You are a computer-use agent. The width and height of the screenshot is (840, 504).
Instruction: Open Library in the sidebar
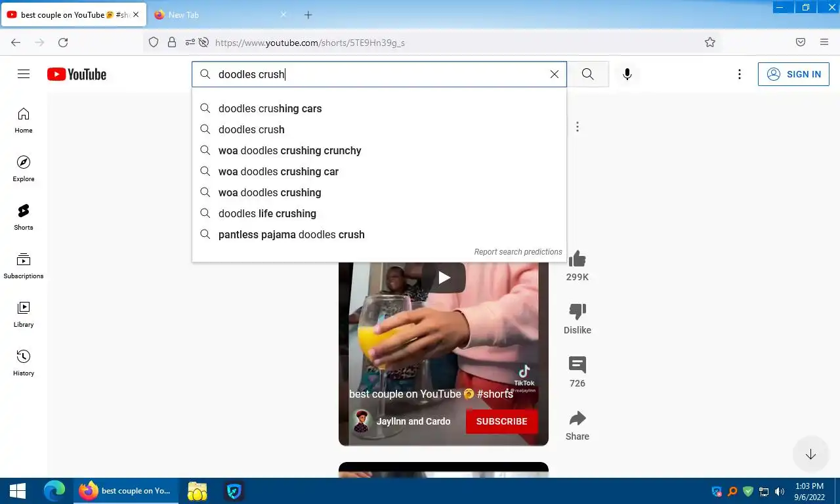tap(24, 314)
